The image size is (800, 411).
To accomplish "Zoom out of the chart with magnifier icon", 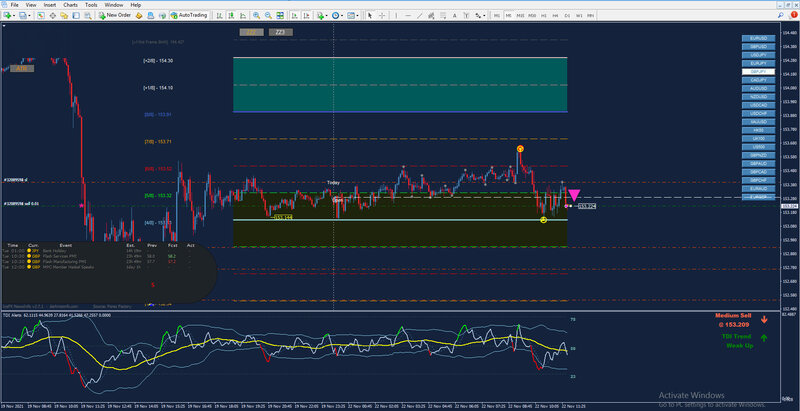I will pos(268,15).
